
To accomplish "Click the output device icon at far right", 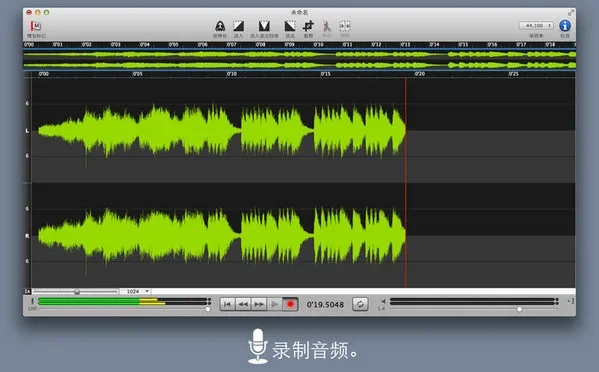I will [571, 301].
